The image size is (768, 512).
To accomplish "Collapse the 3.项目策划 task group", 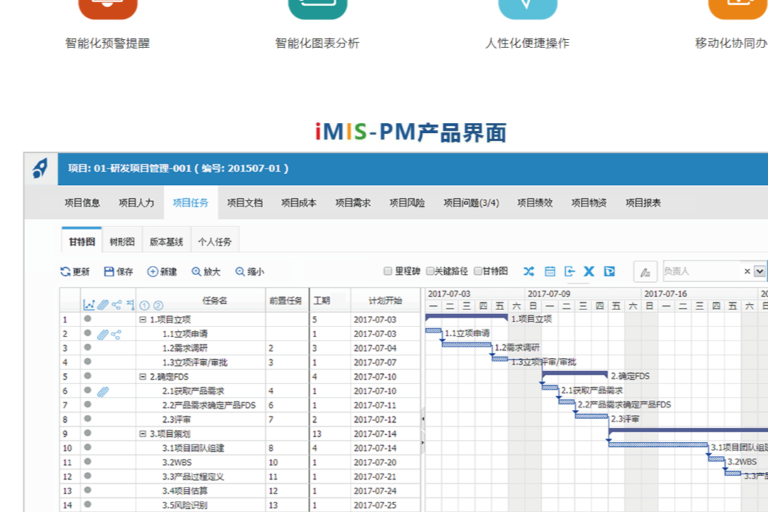I will coord(143,434).
